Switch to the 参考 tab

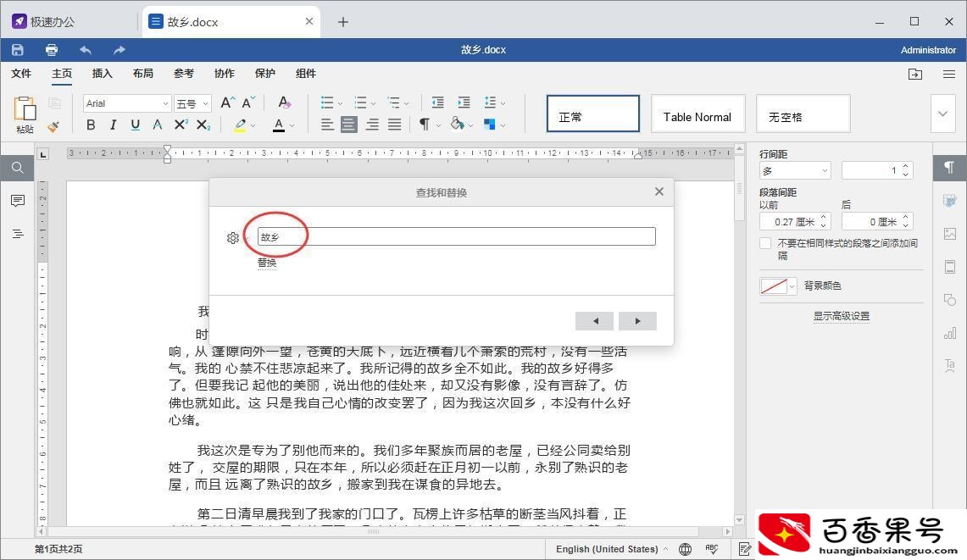tap(184, 74)
